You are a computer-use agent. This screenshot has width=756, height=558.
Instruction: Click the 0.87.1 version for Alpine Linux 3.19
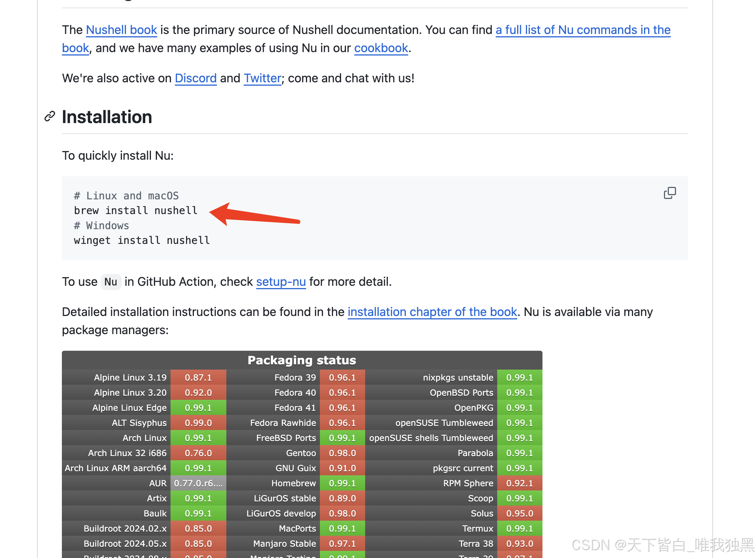198,378
